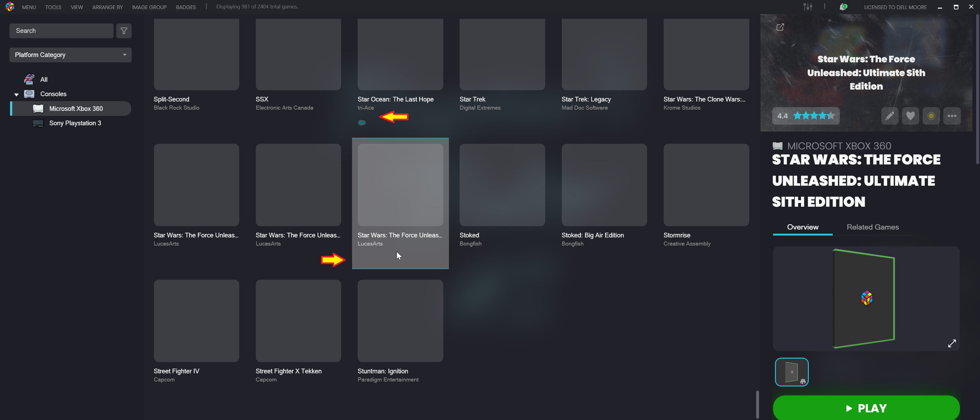
Task: Click the details panel vertical scrollbar
Action: [x=977, y=89]
